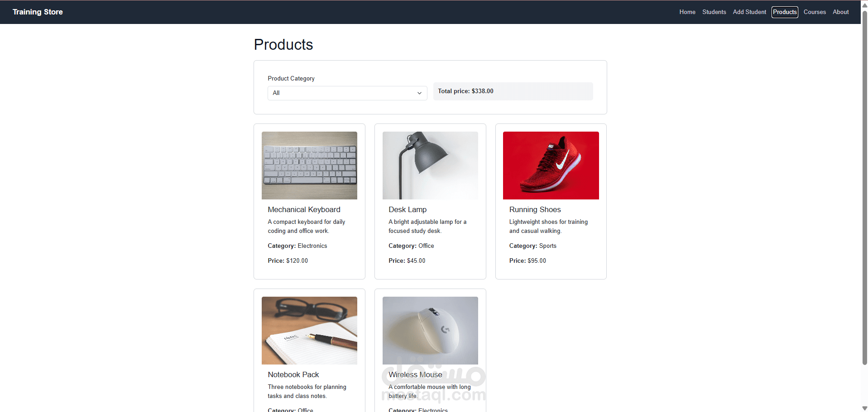Click the vertical page scrollbar thumb
Image resolution: width=868 pixels, height=412 pixels.
[x=864, y=187]
